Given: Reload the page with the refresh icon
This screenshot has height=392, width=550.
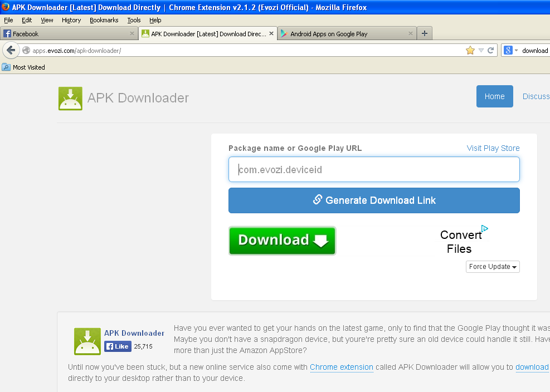Looking at the screenshot, I should [x=491, y=51].
